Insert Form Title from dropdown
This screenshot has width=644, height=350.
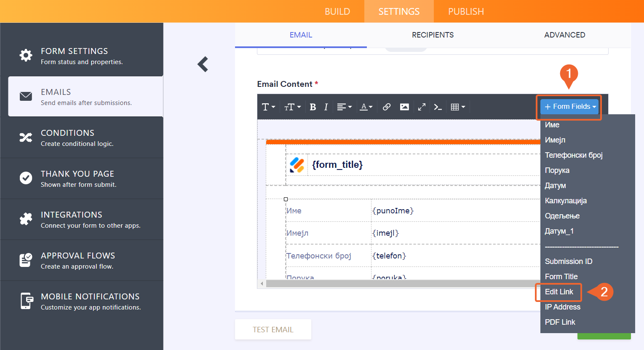(x=588, y=277)
